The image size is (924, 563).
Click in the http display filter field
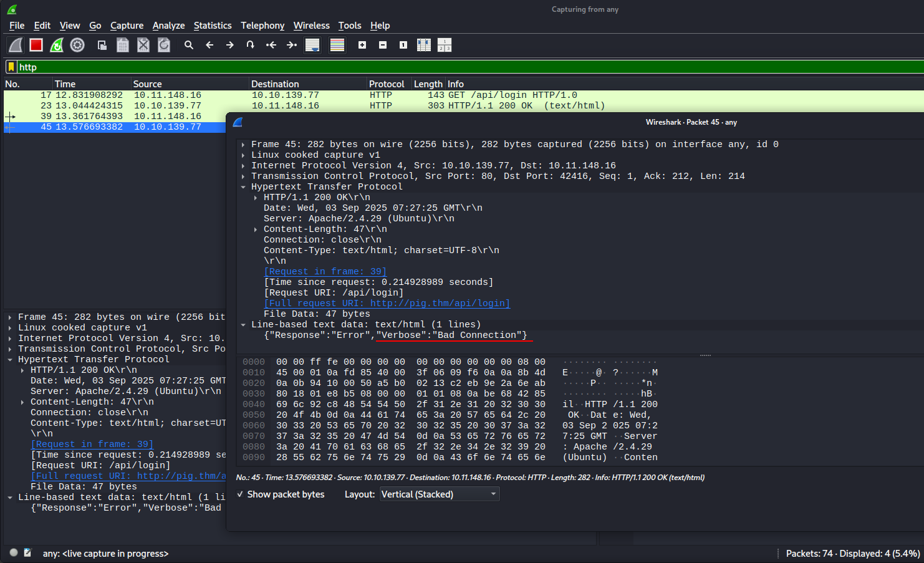click(436, 67)
